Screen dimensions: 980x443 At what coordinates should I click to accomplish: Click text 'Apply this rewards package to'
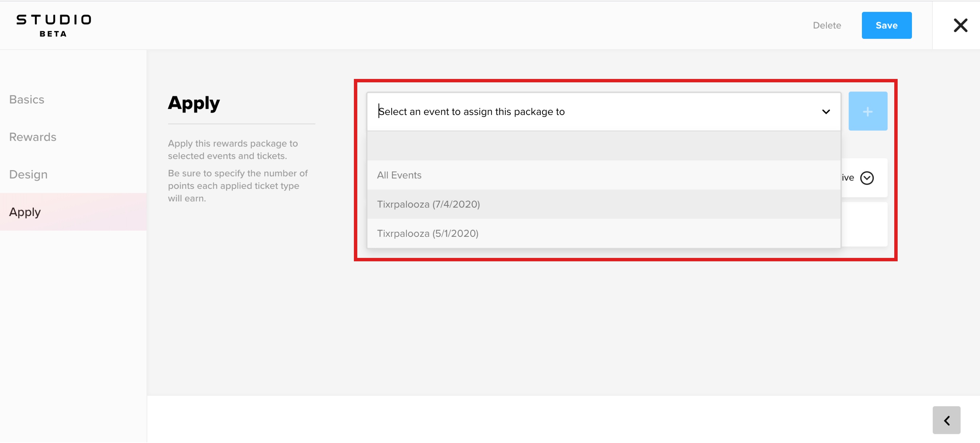point(233,143)
